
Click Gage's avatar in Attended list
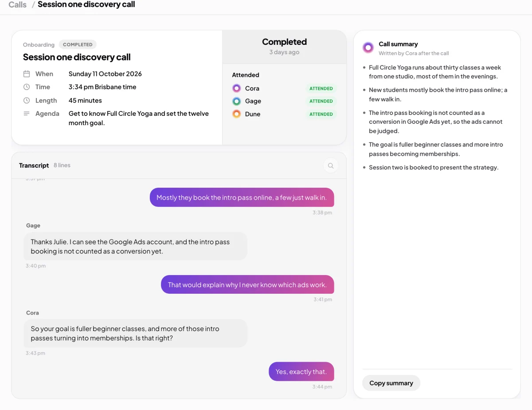click(x=237, y=101)
